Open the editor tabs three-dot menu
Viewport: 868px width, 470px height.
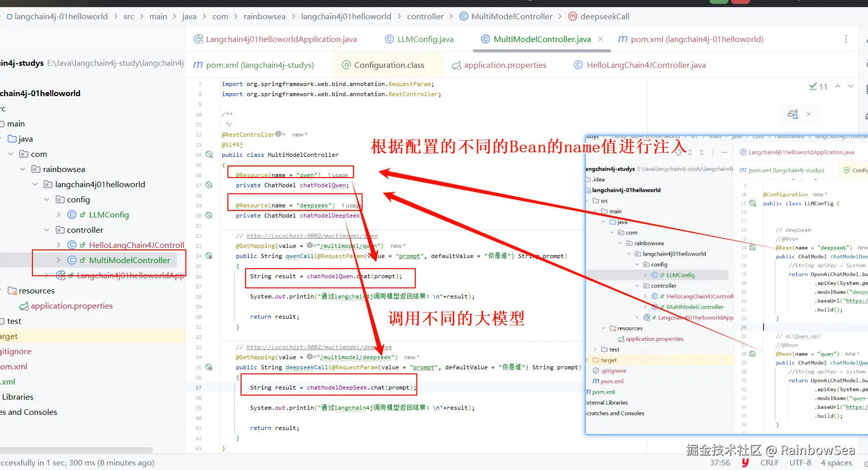[x=846, y=39]
